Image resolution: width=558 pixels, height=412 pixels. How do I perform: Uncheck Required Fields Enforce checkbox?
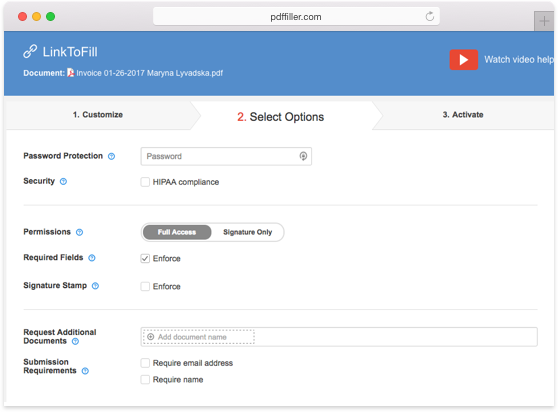coord(145,259)
